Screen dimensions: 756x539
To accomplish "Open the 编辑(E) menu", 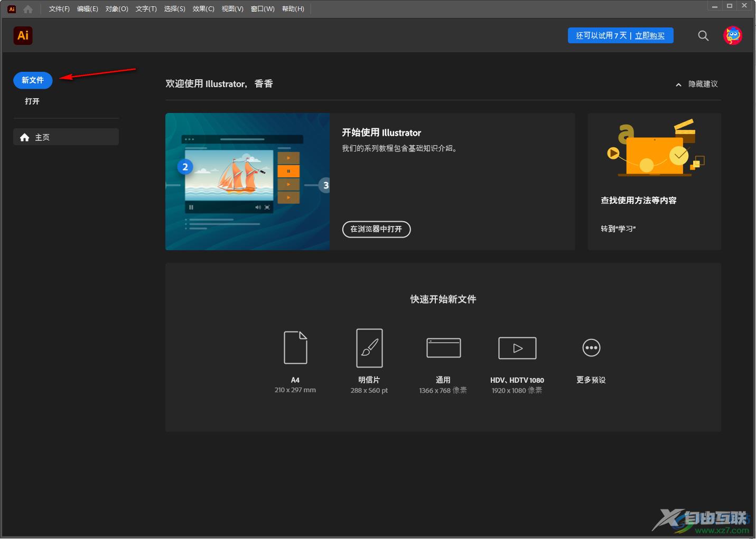I will tap(88, 9).
